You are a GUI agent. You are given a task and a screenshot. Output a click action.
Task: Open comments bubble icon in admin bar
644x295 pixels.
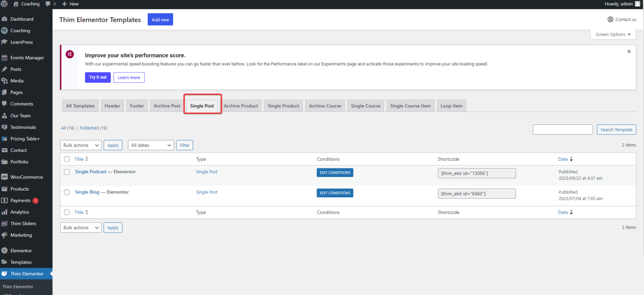tap(48, 4)
